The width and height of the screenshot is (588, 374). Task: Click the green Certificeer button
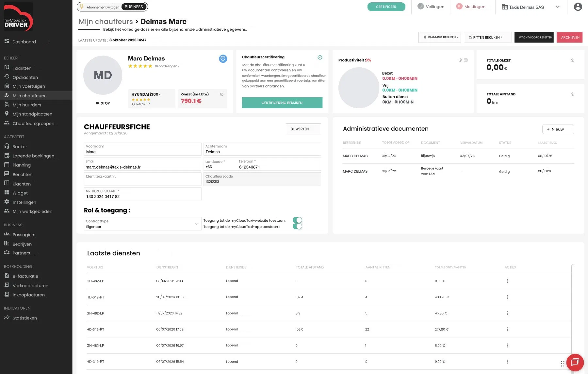pos(386,7)
